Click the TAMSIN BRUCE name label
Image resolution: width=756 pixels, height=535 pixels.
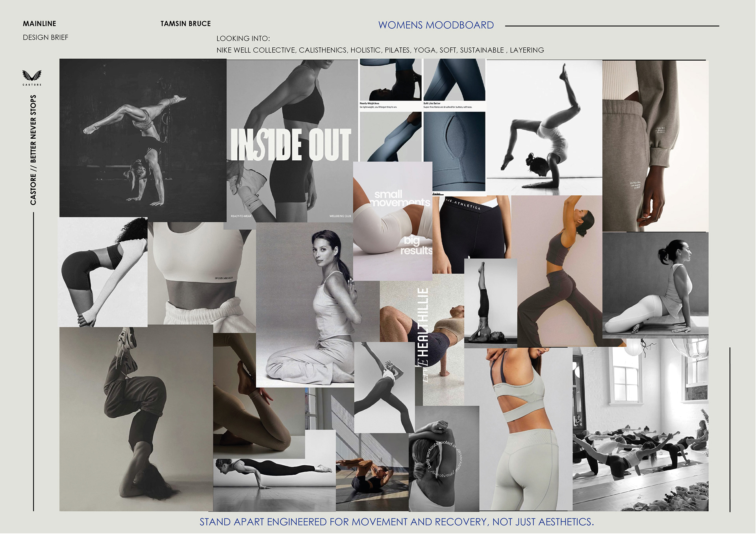tap(185, 24)
